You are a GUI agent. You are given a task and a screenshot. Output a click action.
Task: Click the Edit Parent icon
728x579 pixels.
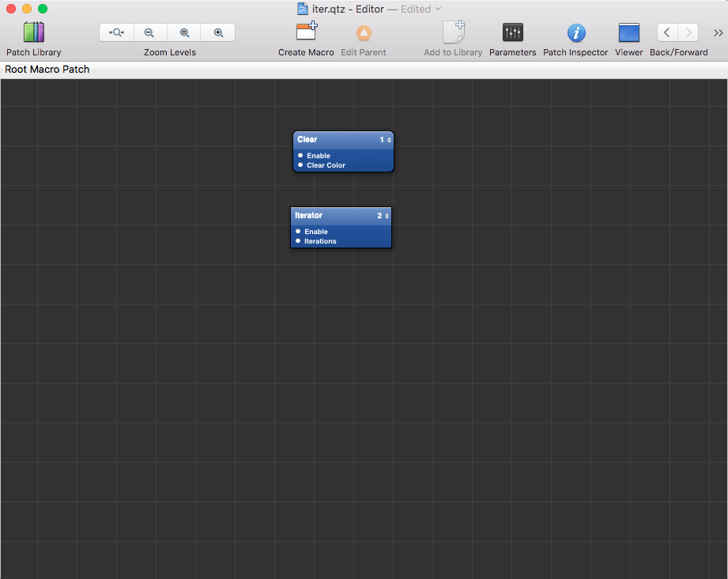point(364,33)
